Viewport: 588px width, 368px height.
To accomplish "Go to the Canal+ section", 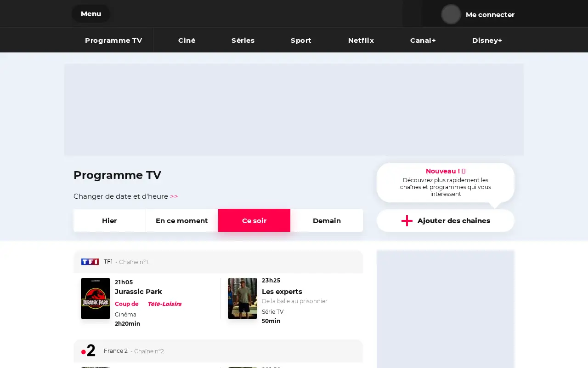I will click(423, 40).
